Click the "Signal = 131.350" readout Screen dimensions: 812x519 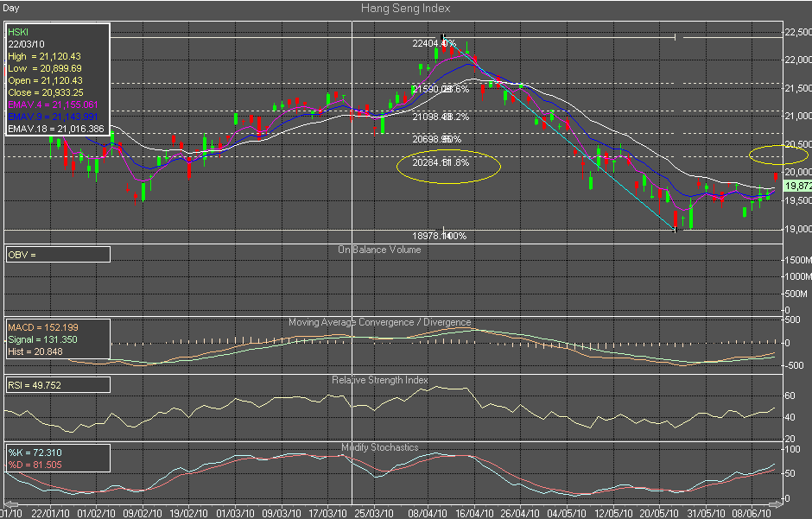click(42, 339)
